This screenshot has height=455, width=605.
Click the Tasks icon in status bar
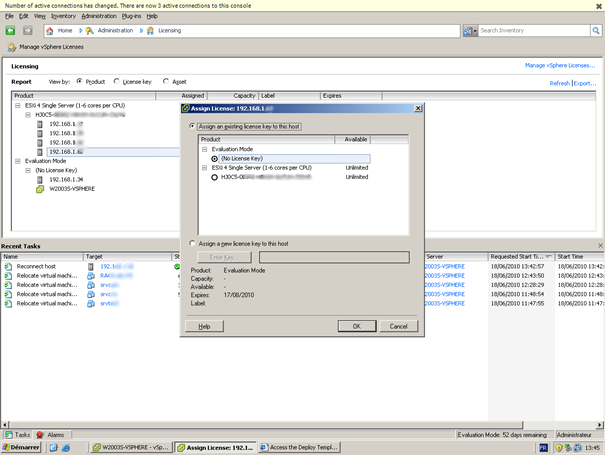click(8, 435)
